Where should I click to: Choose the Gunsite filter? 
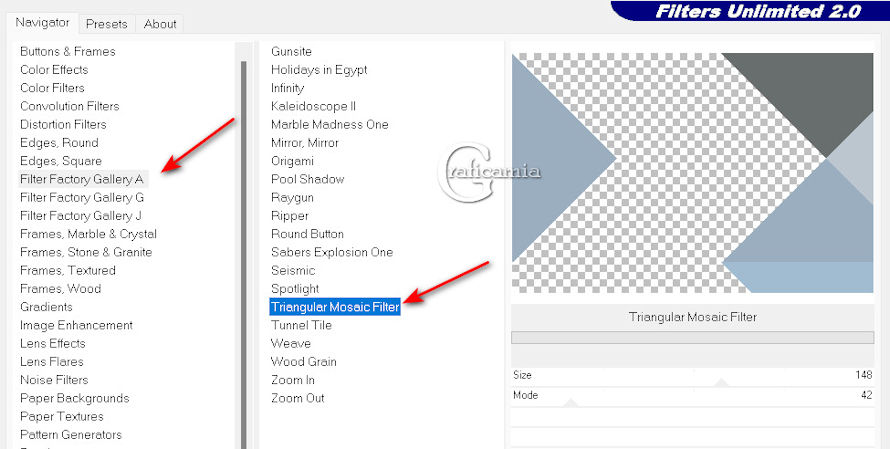[291, 52]
